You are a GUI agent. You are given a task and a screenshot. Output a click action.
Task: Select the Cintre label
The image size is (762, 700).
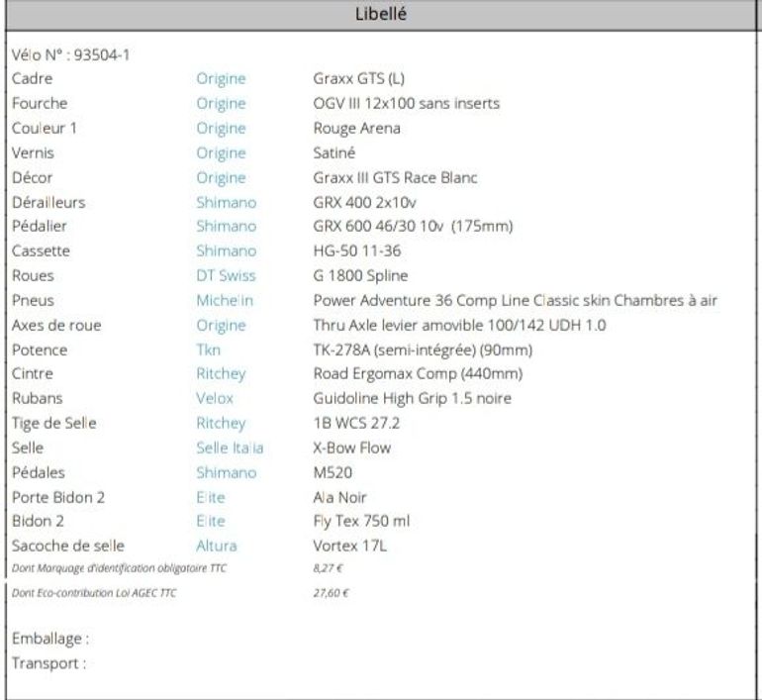pyautogui.click(x=33, y=373)
